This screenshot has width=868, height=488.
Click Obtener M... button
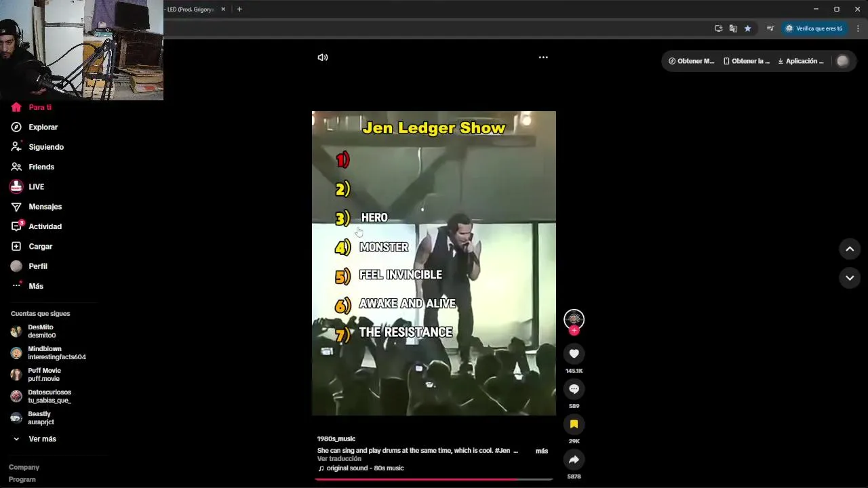[x=691, y=61]
